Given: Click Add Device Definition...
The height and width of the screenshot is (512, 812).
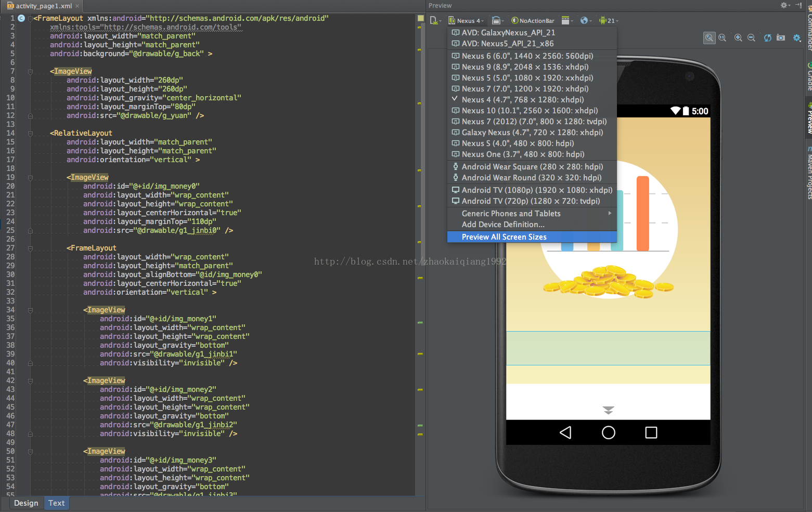Looking at the screenshot, I should tap(532, 225).
